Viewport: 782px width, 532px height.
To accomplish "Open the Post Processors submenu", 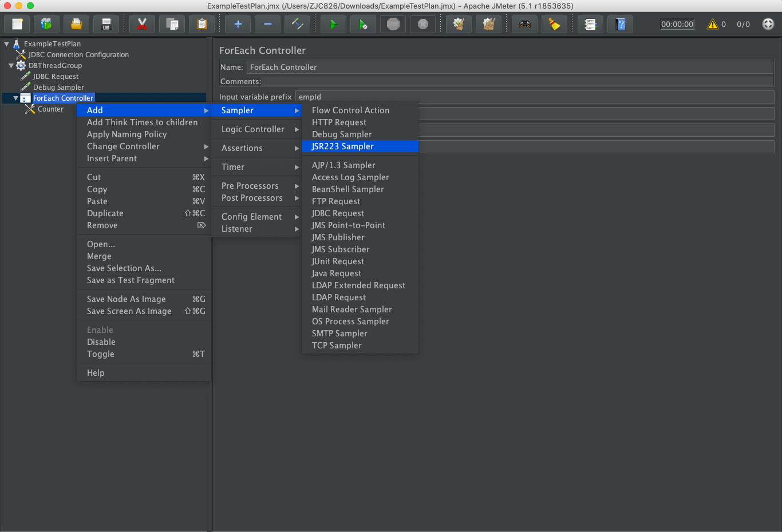I will [x=256, y=198].
